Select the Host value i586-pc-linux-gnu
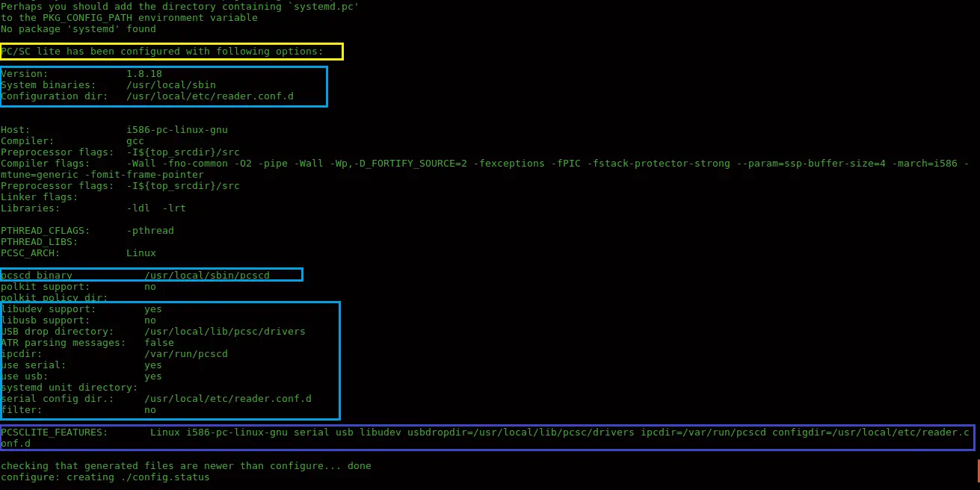The height and width of the screenshot is (490, 980). point(177,130)
